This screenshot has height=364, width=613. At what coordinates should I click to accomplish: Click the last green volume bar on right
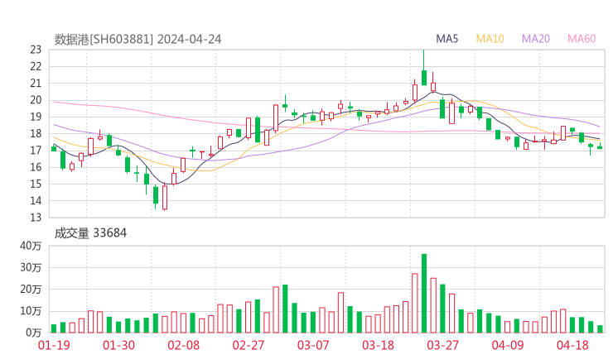pyautogui.click(x=600, y=329)
